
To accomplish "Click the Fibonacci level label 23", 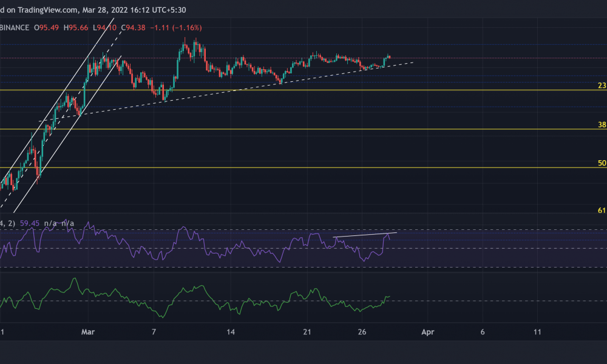I will 602,86.
